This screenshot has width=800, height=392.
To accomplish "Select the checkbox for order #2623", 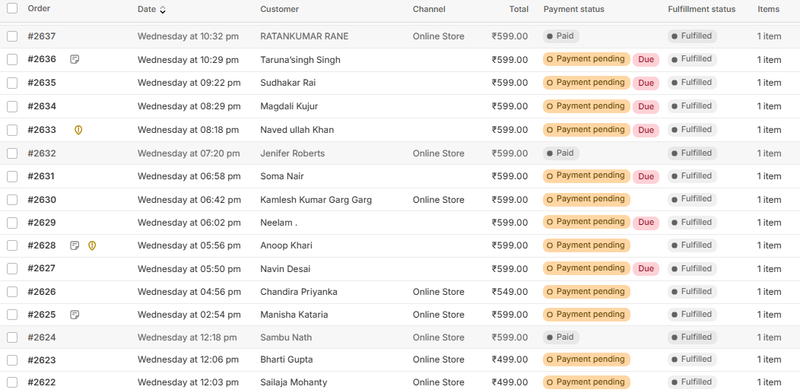I will pyautogui.click(x=12, y=360).
